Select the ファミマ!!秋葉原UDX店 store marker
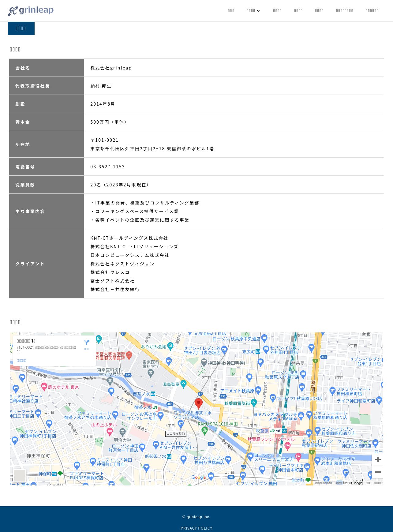This screenshot has height=532, width=393. coord(273,398)
